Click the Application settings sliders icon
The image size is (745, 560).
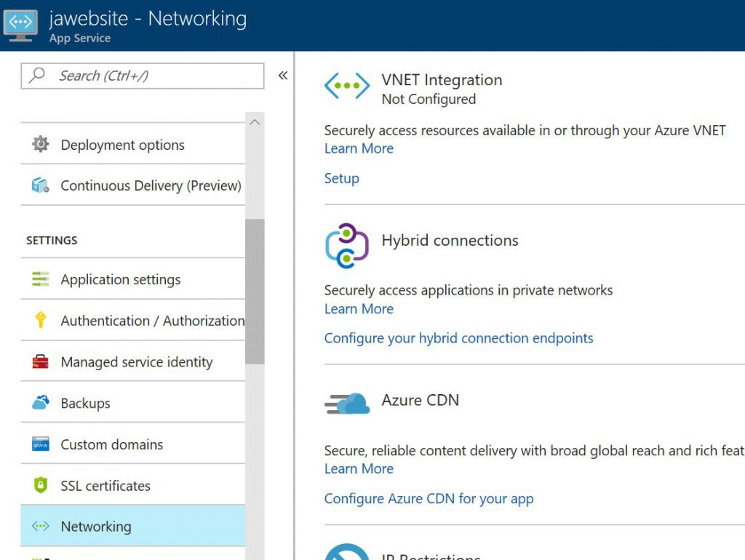(x=41, y=279)
